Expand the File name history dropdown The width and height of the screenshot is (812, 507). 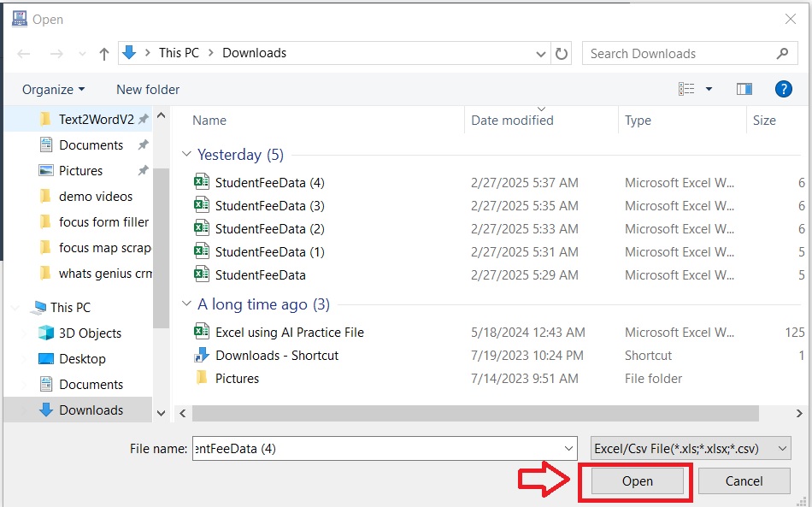click(x=570, y=448)
